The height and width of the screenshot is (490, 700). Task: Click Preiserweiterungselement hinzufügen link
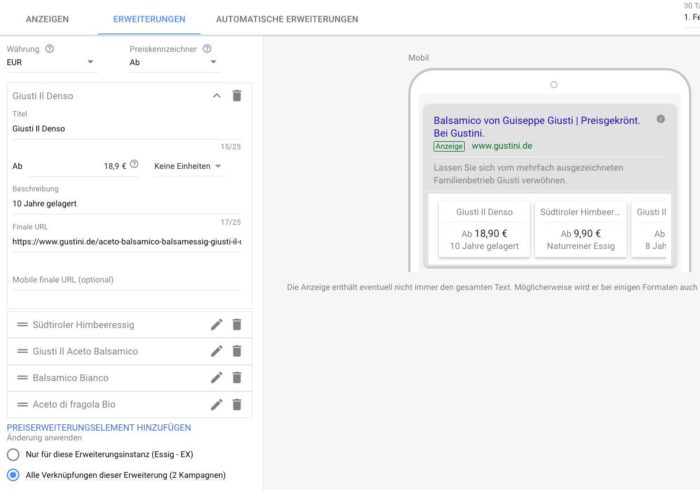(x=99, y=428)
